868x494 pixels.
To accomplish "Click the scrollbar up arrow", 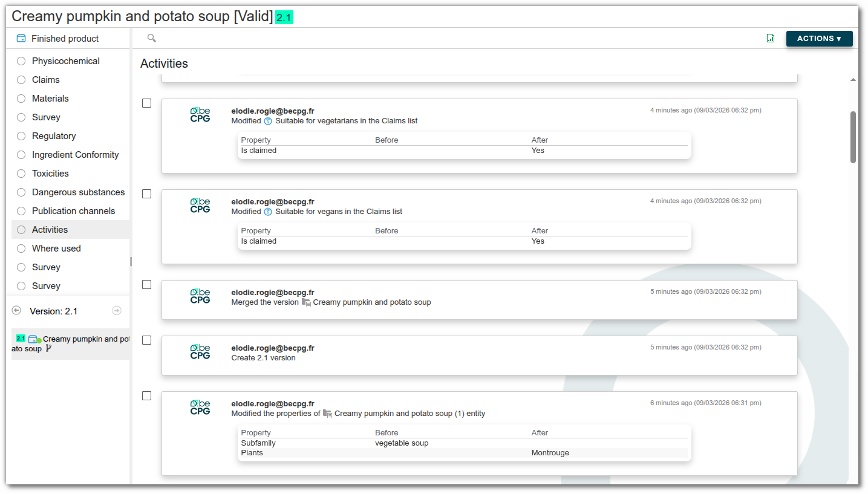I will [x=853, y=80].
